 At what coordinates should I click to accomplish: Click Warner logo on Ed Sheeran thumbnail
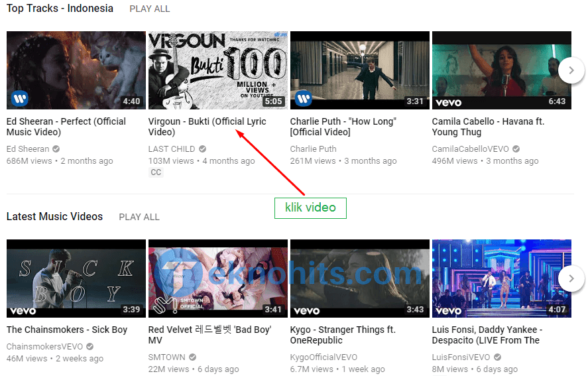[20, 99]
